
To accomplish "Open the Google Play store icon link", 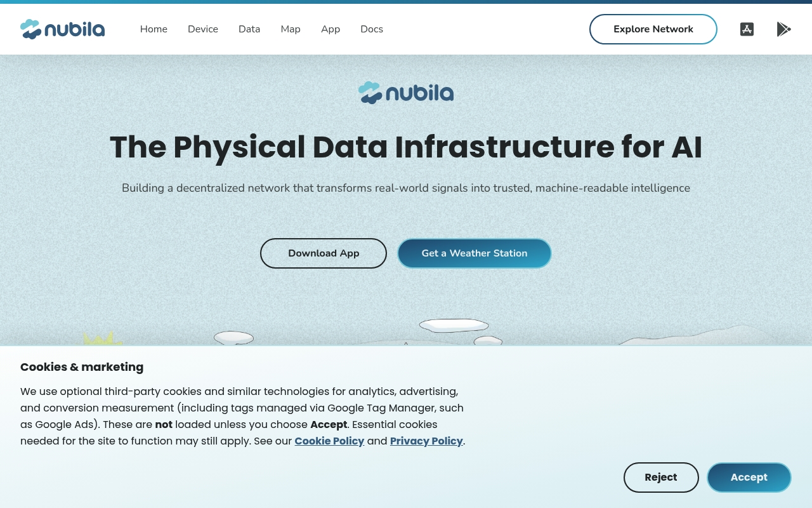I will click(783, 29).
